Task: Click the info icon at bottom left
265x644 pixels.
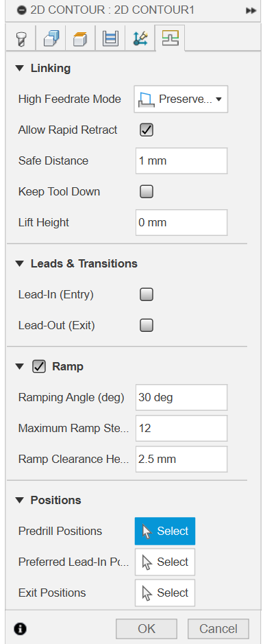Action: (x=20, y=628)
